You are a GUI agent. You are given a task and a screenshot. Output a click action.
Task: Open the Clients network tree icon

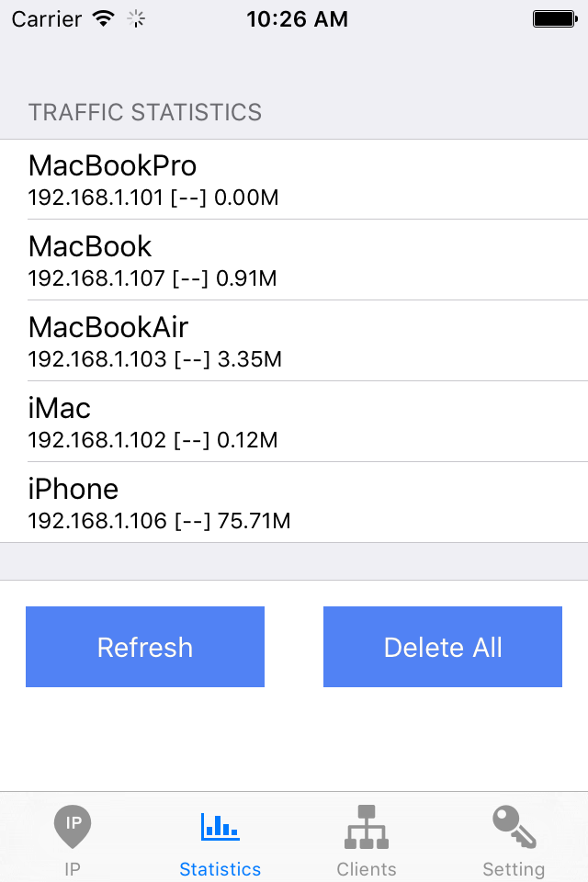pos(367,827)
